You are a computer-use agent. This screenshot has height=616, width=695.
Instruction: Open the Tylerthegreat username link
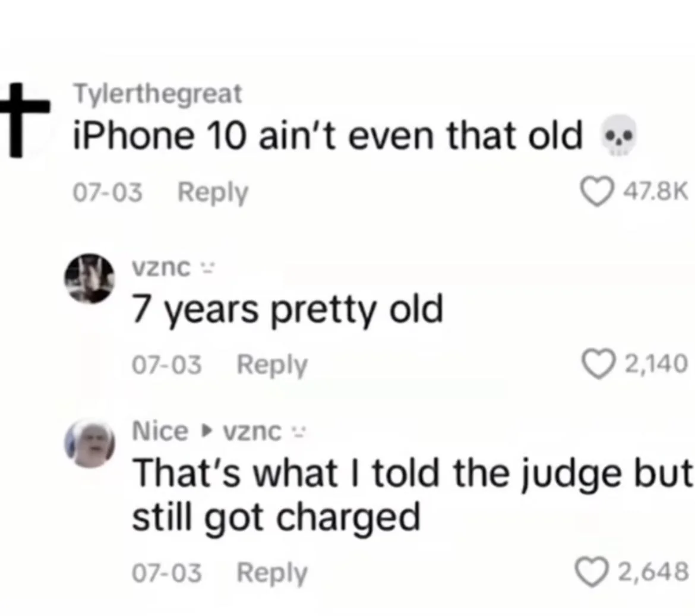[158, 94]
